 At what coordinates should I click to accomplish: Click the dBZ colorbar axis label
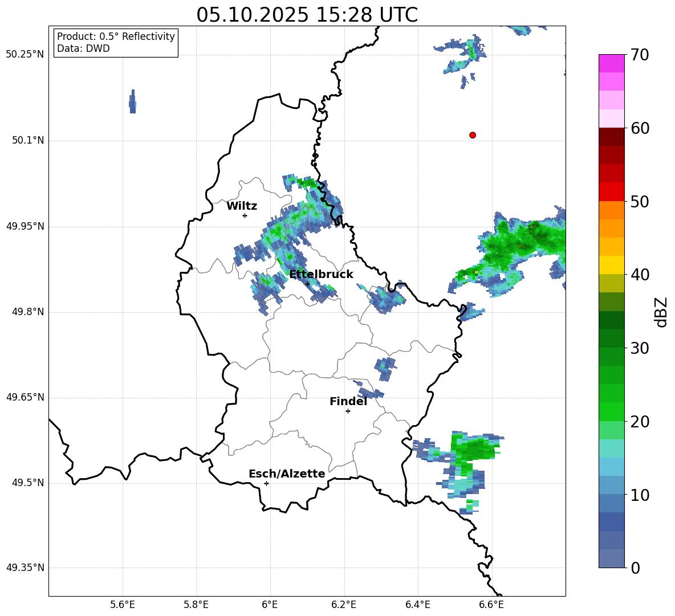click(x=662, y=312)
